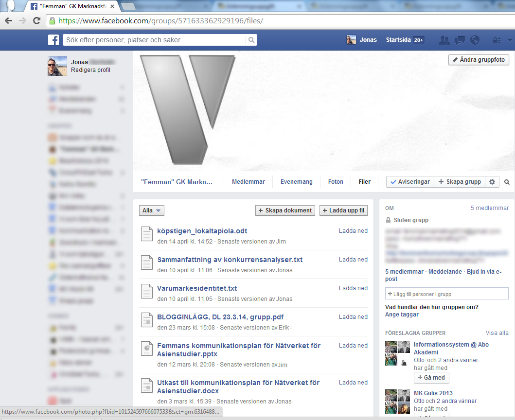Click the Visa alla suggested groups link
The width and height of the screenshot is (515, 420).
click(497, 333)
